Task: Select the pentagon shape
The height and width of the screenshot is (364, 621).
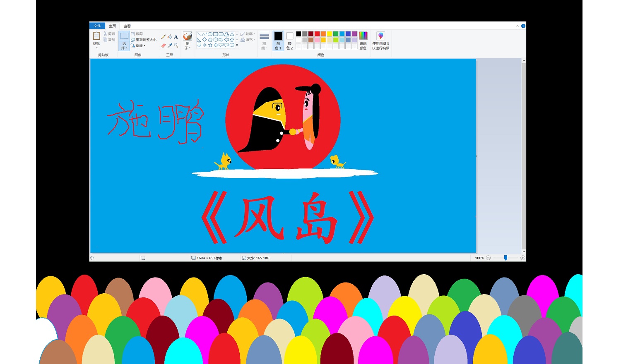Action: point(210,40)
